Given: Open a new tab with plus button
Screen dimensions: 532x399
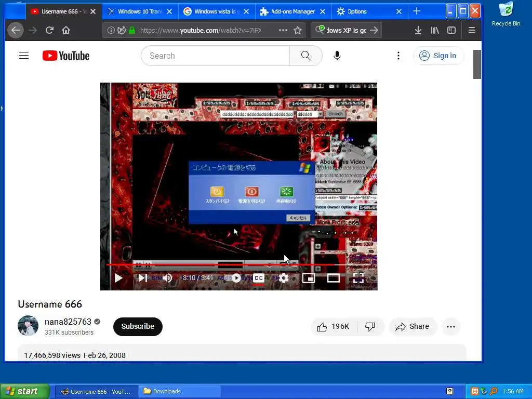Looking at the screenshot, I should pos(417,11).
